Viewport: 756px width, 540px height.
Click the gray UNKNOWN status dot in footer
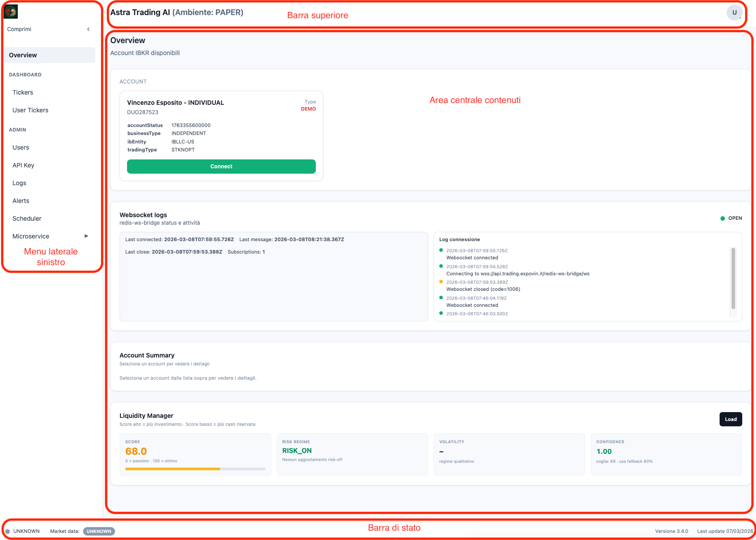[x=8, y=531]
